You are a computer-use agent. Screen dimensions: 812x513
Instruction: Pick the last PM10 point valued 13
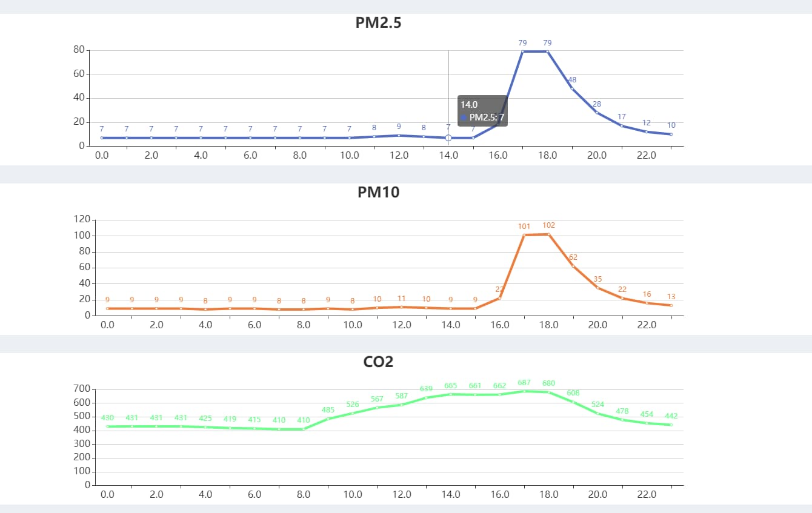click(671, 305)
